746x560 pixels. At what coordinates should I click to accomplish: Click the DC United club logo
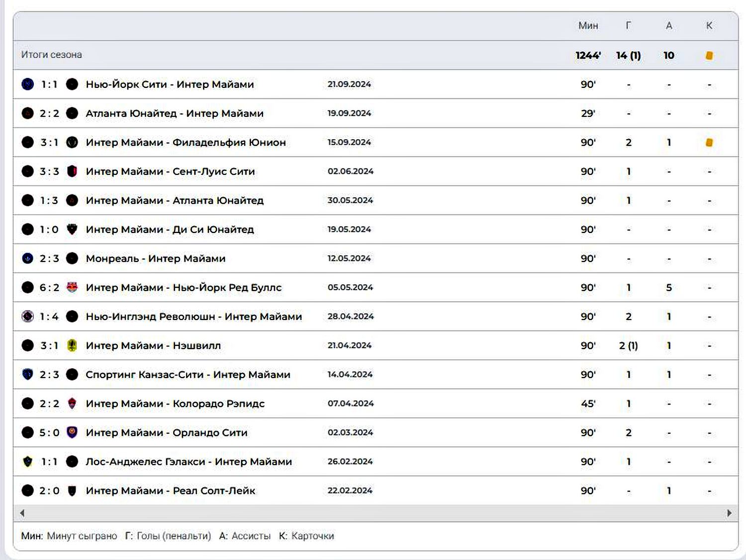72,229
